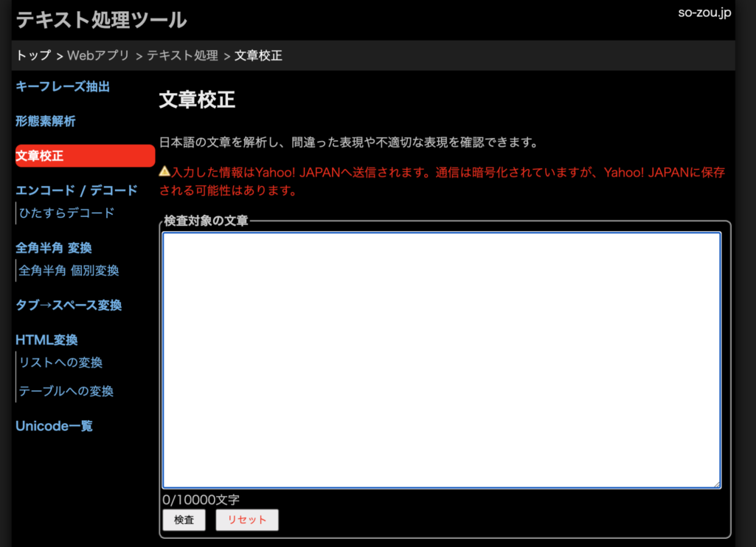Open the HTML変換 section

point(46,340)
